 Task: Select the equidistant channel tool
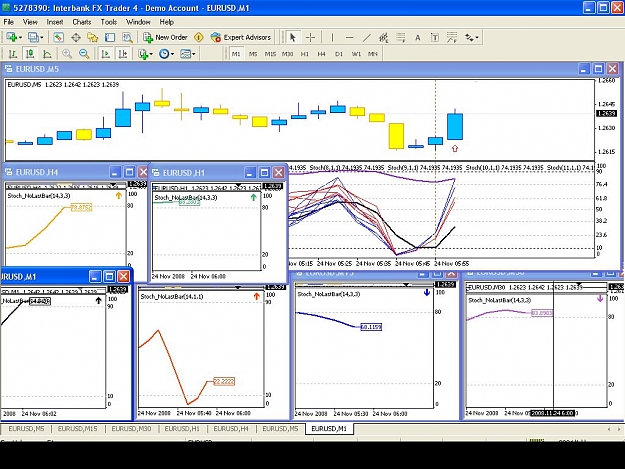[x=383, y=37]
